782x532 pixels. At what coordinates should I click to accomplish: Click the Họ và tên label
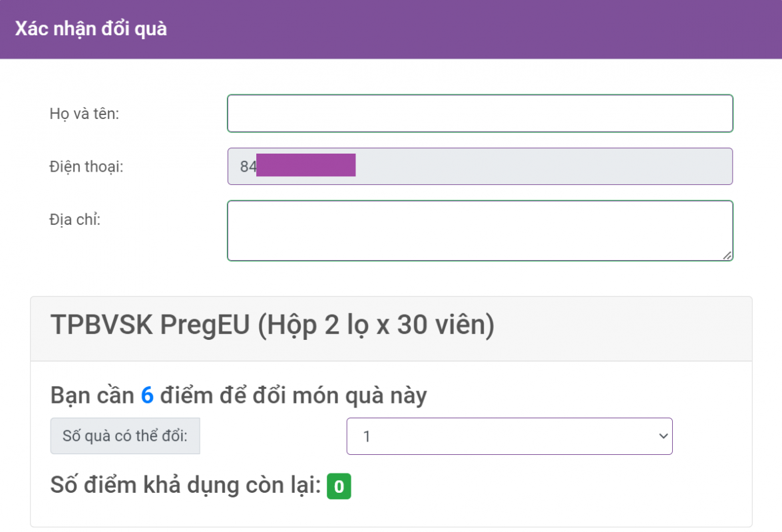pos(84,114)
